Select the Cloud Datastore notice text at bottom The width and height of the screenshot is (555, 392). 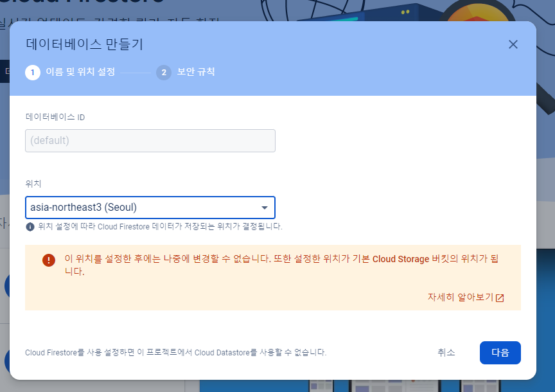(175, 352)
